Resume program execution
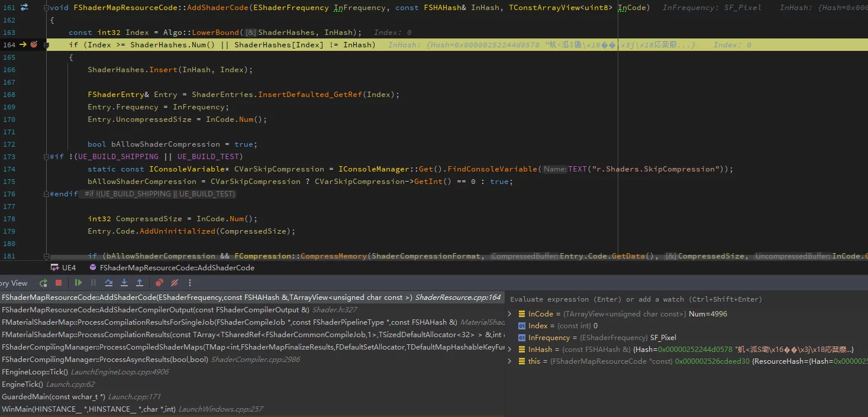The image size is (868, 417). click(78, 283)
